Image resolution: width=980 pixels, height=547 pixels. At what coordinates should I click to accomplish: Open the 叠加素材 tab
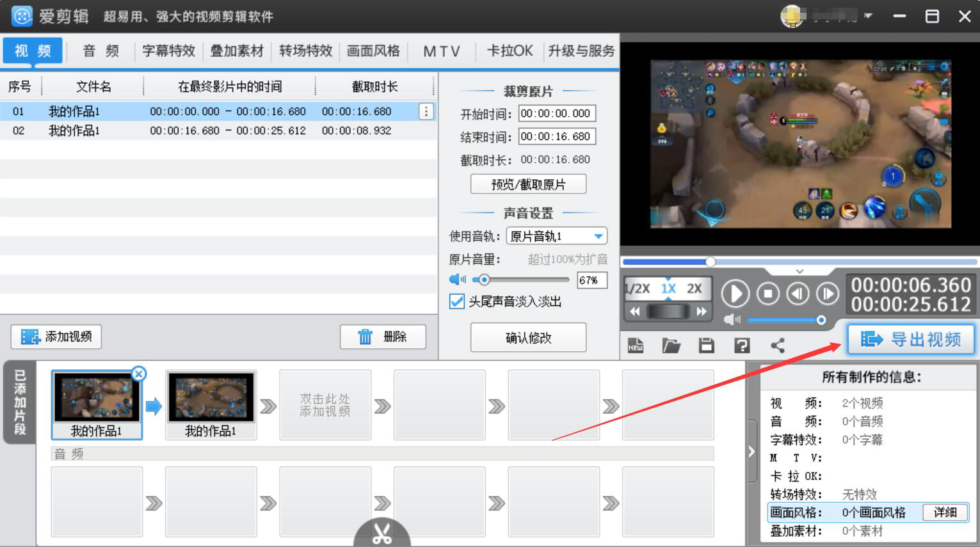237,51
